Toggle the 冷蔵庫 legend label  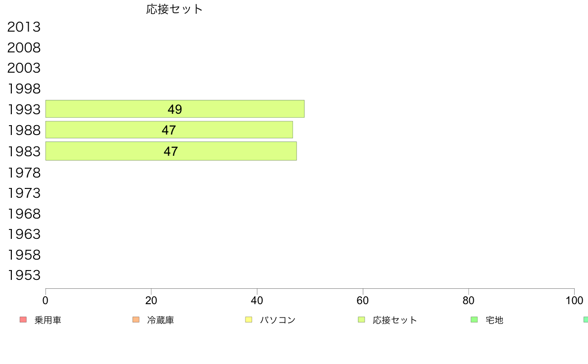[160, 320]
